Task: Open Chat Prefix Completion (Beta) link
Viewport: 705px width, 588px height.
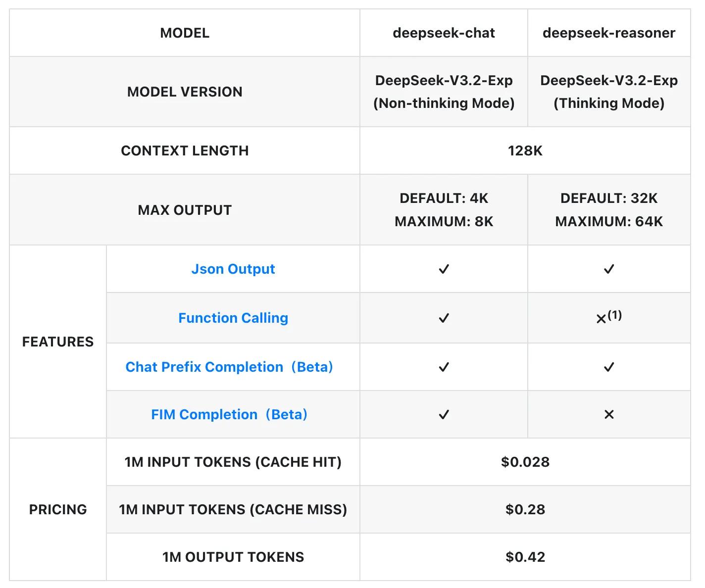Action: (229, 367)
